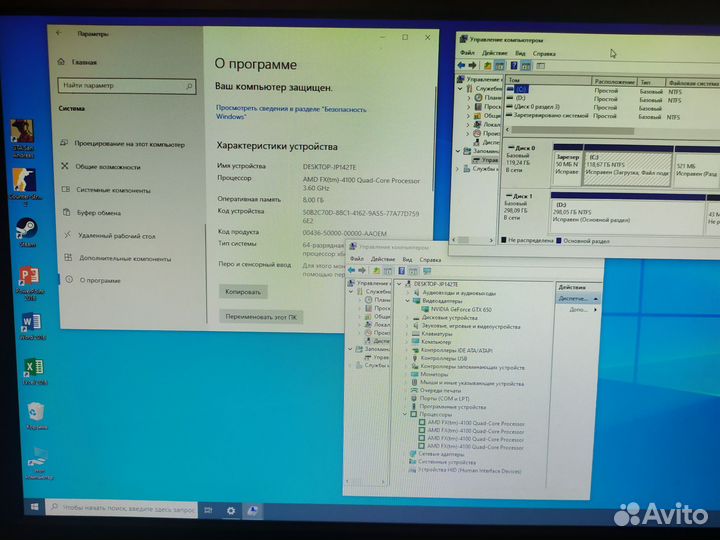720x540 pixels.
Task: Click in the Найти параметр search field
Action: [127, 86]
